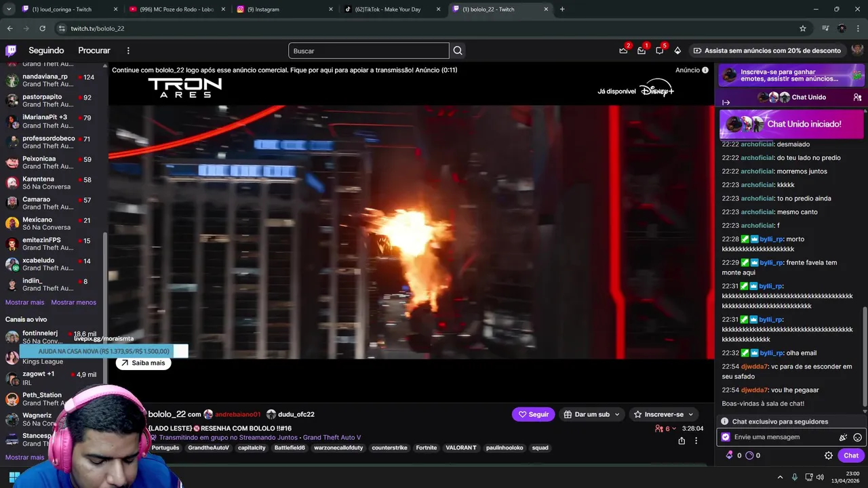Open the Grand Theft Auto V category link
868x488 pixels.
tap(332, 437)
